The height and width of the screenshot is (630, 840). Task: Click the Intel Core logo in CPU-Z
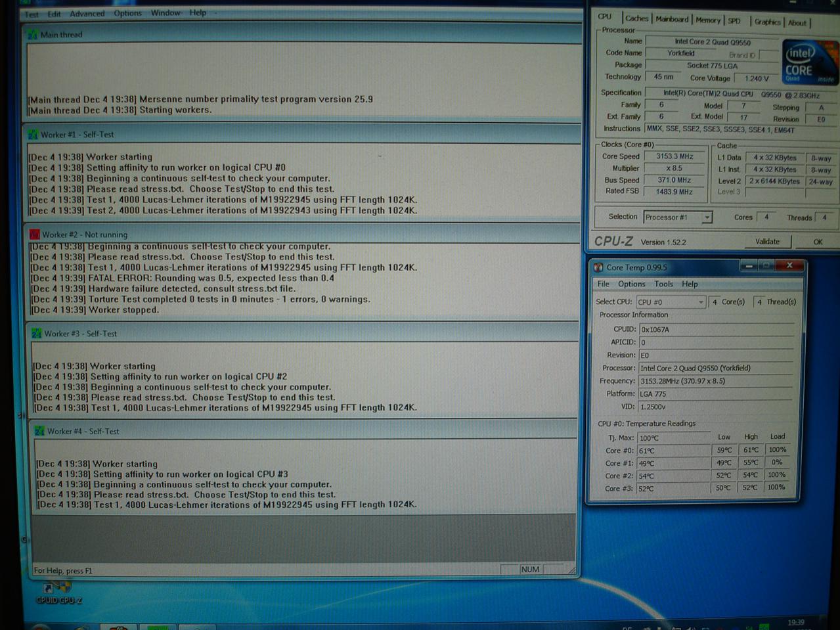pos(808,61)
